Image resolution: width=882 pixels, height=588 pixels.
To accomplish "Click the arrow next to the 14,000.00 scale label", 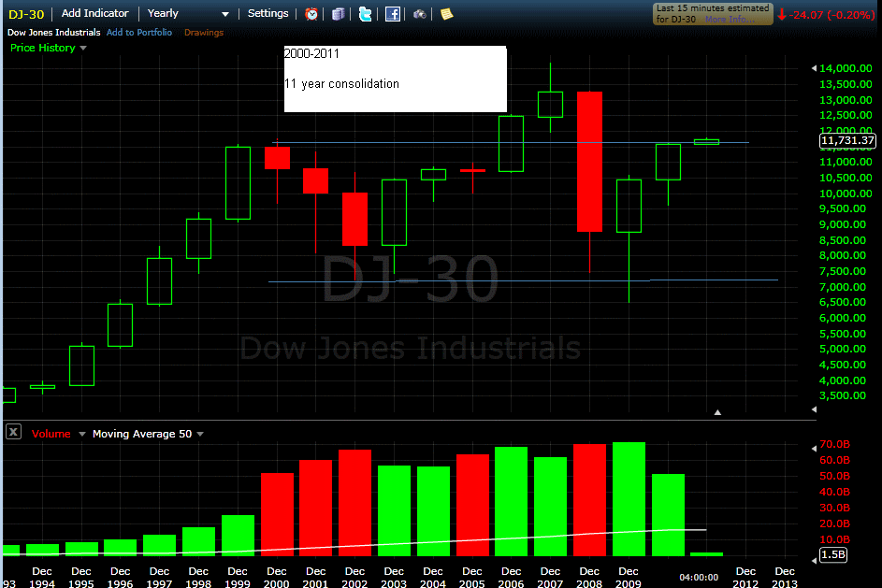I will pos(814,68).
